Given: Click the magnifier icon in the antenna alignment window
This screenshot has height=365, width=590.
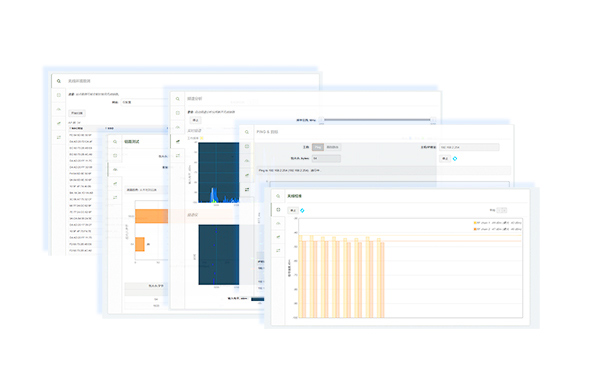Looking at the screenshot, I should point(278,196).
